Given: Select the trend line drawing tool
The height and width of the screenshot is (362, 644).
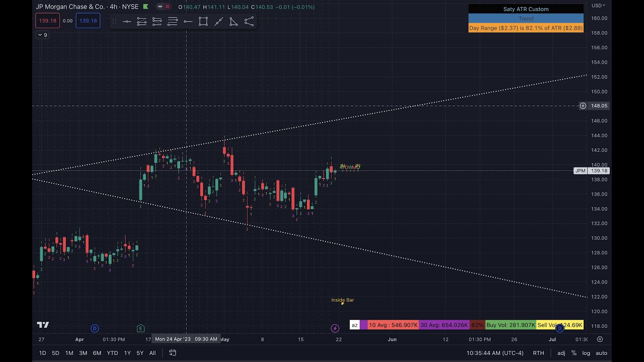Looking at the screenshot, I should pyautogui.click(x=219, y=22).
